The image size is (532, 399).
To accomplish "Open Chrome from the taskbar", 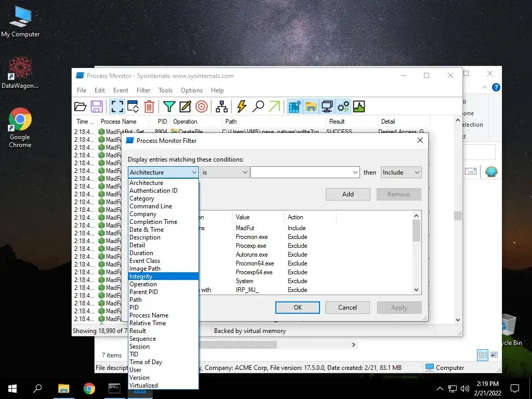I will [89, 389].
